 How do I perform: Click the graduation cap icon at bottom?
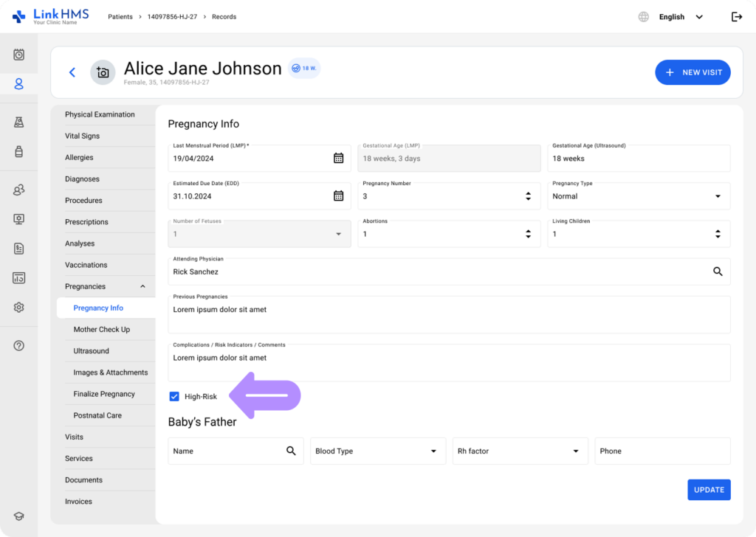click(x=19, y=516)
